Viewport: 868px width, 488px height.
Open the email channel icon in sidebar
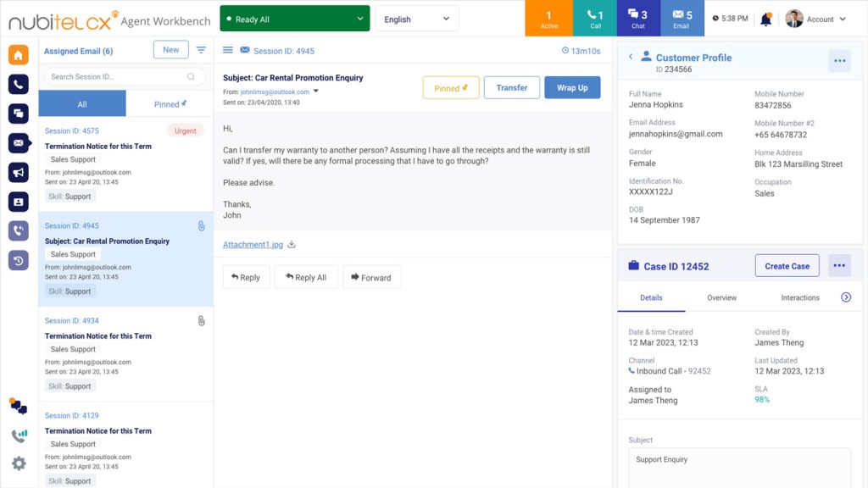pyautogui.click(x=17, y=143)
